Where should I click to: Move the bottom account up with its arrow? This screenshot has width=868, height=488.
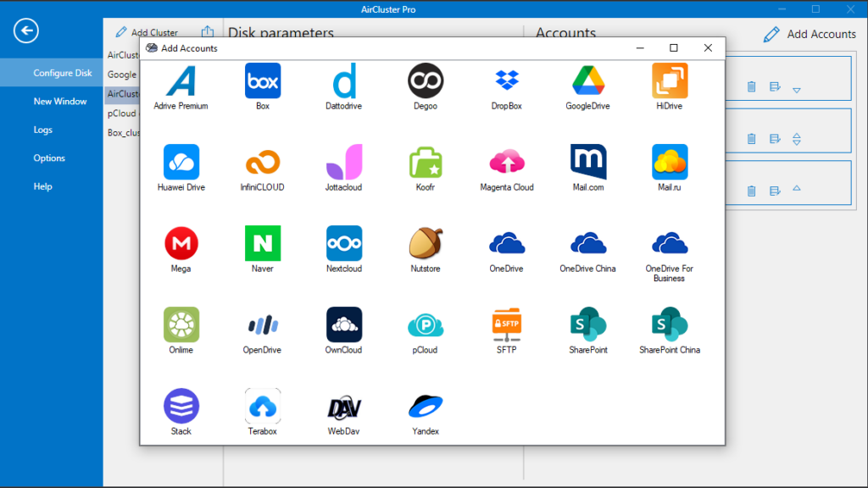click(x=797, y=188)
